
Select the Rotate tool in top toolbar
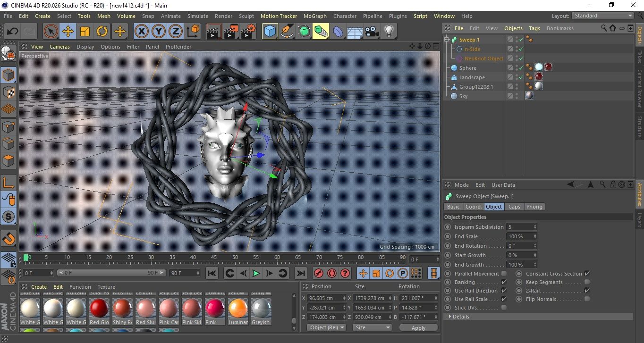102,32
